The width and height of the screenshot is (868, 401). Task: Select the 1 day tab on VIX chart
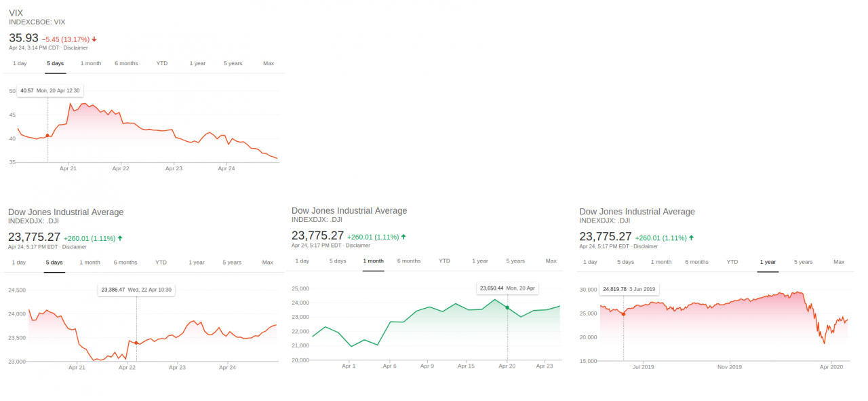pyautogui.click(x=20, y=63)
